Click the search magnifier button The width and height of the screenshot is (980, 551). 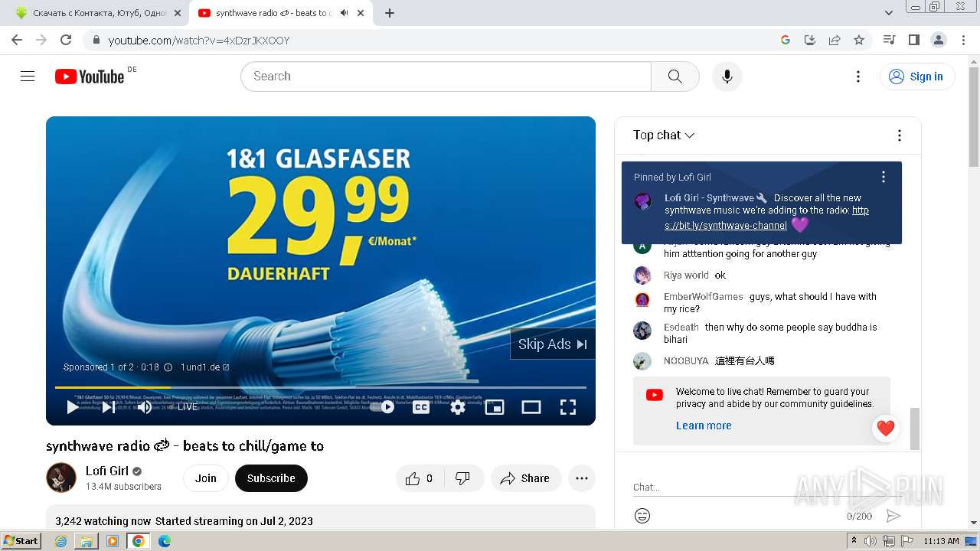(x=675, y=77)
